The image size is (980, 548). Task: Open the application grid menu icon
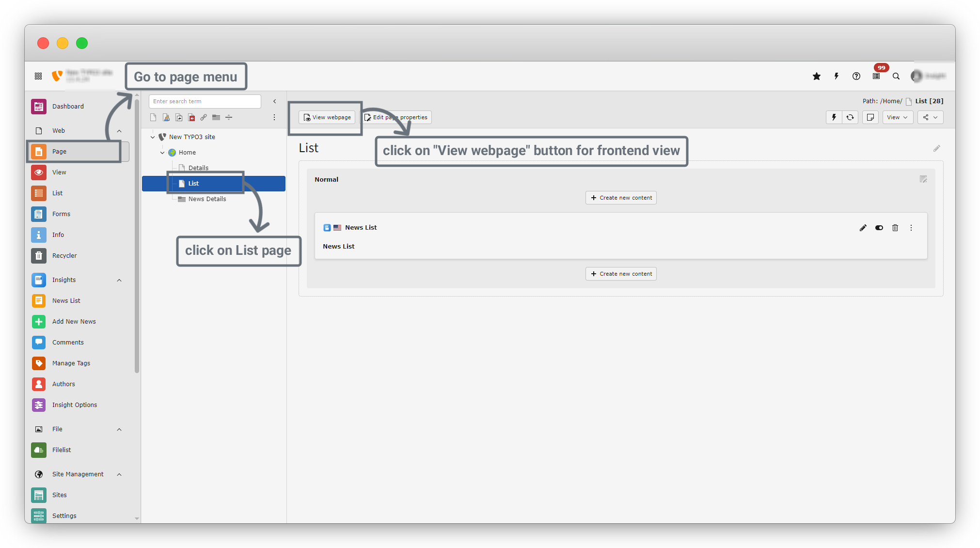click(x=38, y=76)
